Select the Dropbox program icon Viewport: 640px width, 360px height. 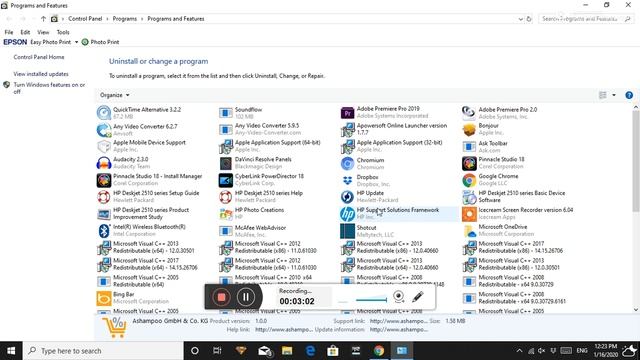pyautogui.click(x=347, y=180)
